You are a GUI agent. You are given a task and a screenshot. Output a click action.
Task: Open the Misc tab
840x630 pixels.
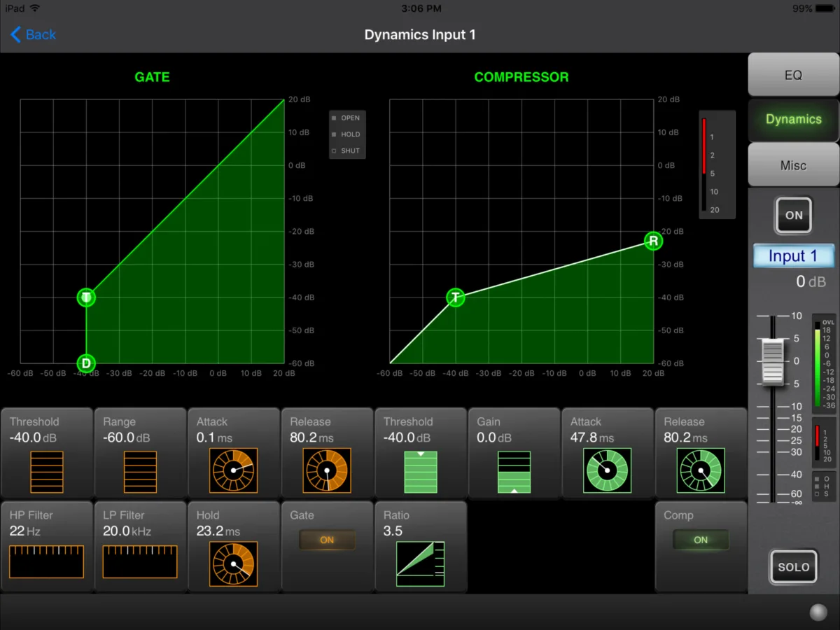pos(793,165)
